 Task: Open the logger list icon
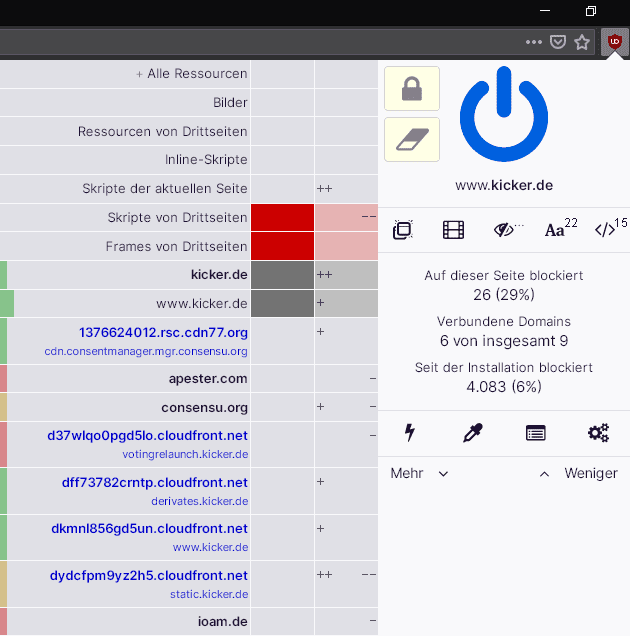point(535,433)
